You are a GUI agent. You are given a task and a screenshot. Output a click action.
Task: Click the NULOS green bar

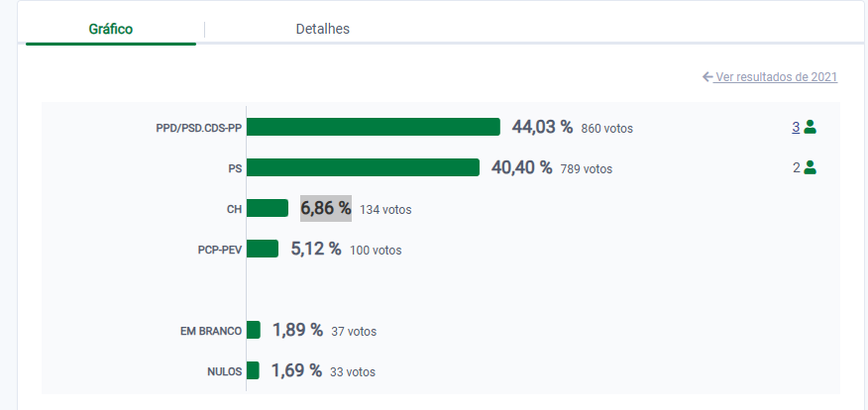(x=253, y=370)
